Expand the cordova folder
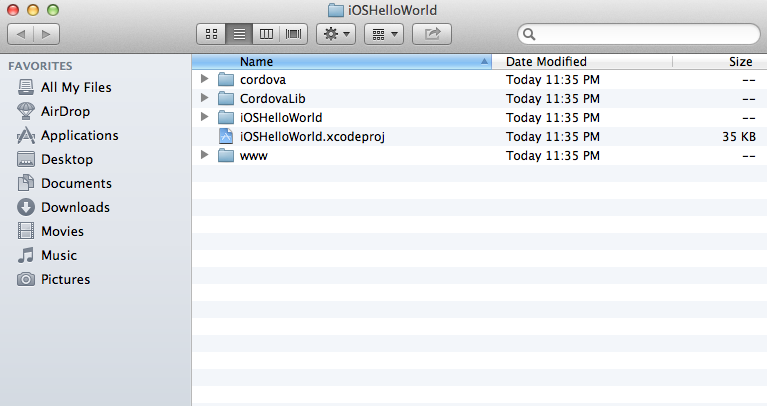 (204, 79)
